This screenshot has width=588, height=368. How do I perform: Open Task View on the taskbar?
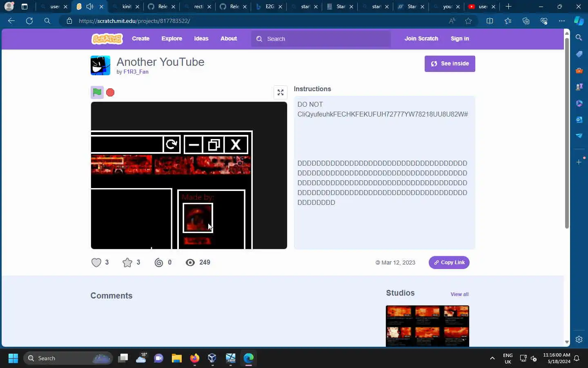coord(123,358)
